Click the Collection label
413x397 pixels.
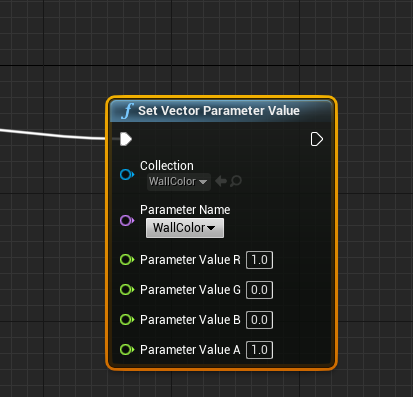point(167,166)
